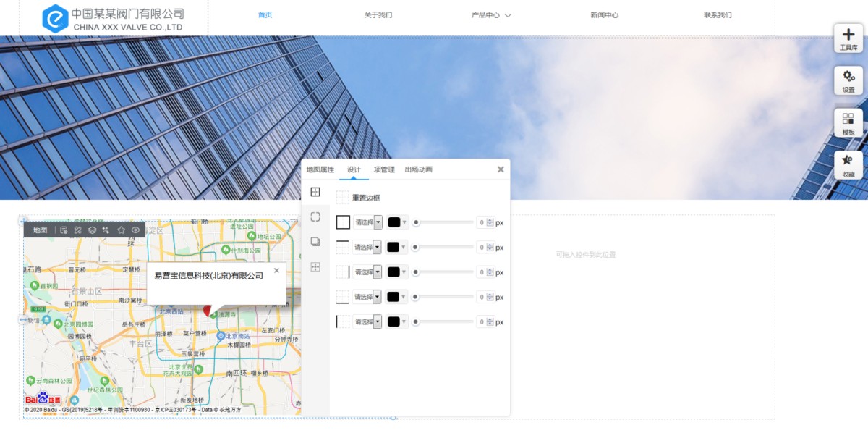Select the rounded corners icon in design sidebar
Image resolution: width=868 pixels, height=433 pixels.
[315, 216]
